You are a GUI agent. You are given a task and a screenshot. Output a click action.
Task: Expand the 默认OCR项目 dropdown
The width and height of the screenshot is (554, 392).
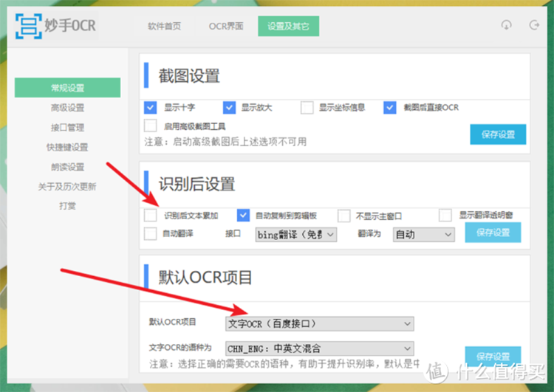[319, 323]
